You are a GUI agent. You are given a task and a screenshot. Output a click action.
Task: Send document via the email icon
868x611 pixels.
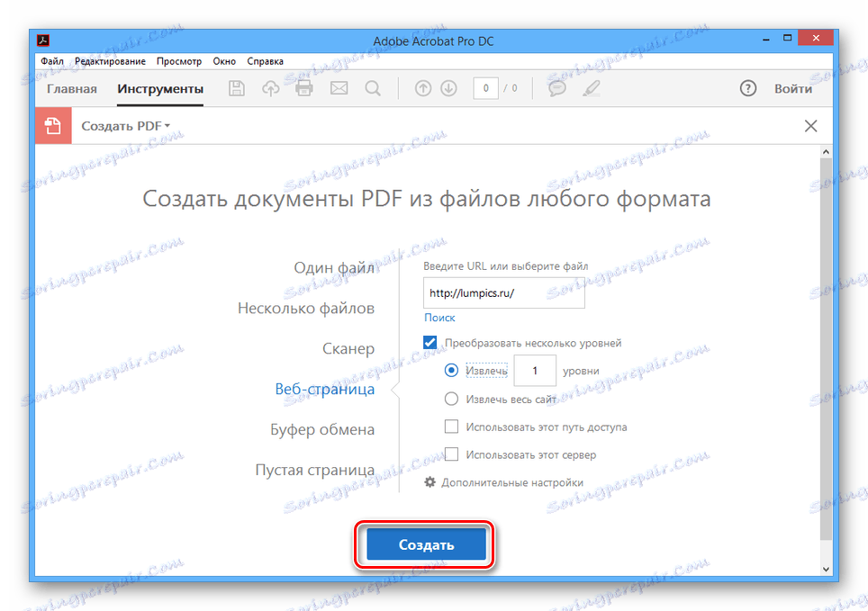pyautogui.click(x=338, y=87)
